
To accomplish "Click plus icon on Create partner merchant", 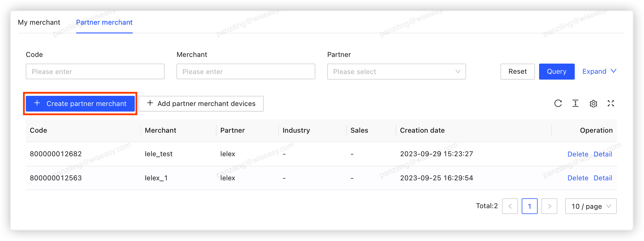I will 37,103.
